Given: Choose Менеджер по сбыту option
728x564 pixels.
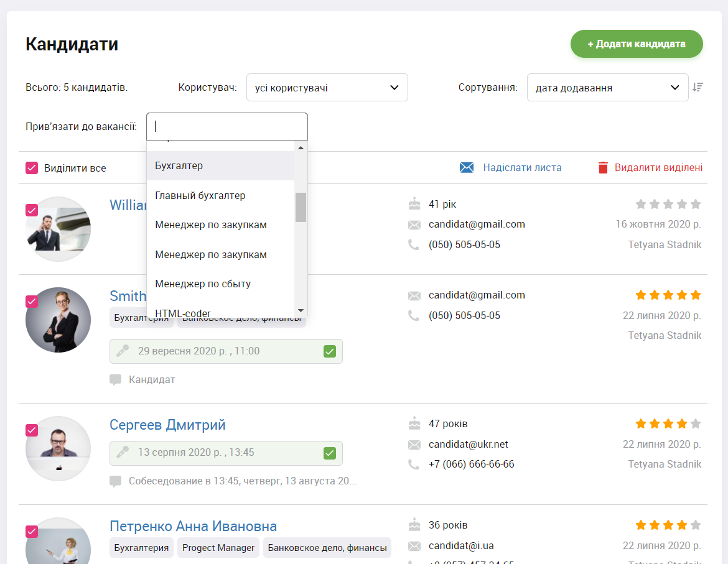Looking at the screenshot, I should coord(220,284).
